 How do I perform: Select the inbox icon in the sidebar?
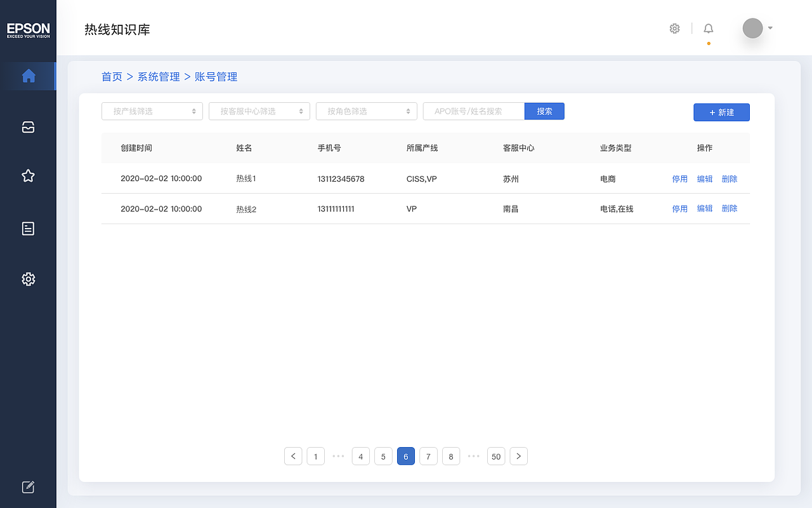point(28,127)
